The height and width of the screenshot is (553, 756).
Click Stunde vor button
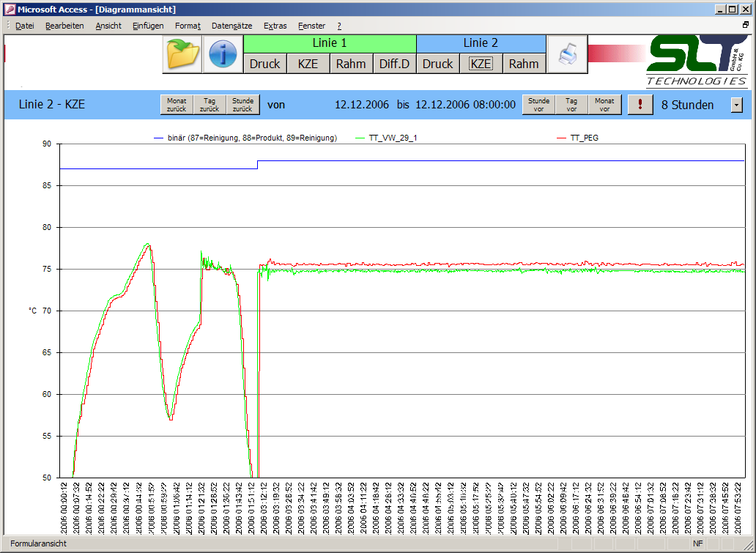(538, 105)
